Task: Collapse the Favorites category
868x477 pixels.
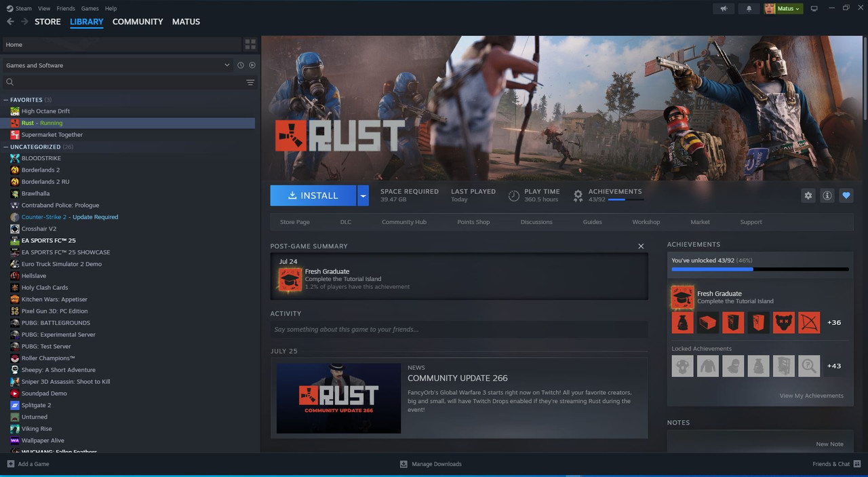Action: (x=6, y=100)
